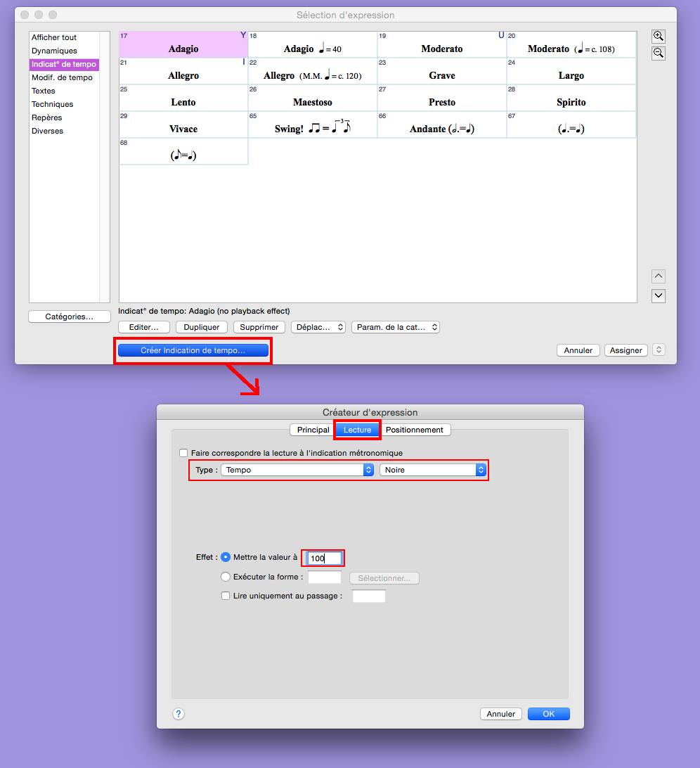Click 'Créer Indication de tempo...' button
Viewport: 700px width, 768px height.
193,350
